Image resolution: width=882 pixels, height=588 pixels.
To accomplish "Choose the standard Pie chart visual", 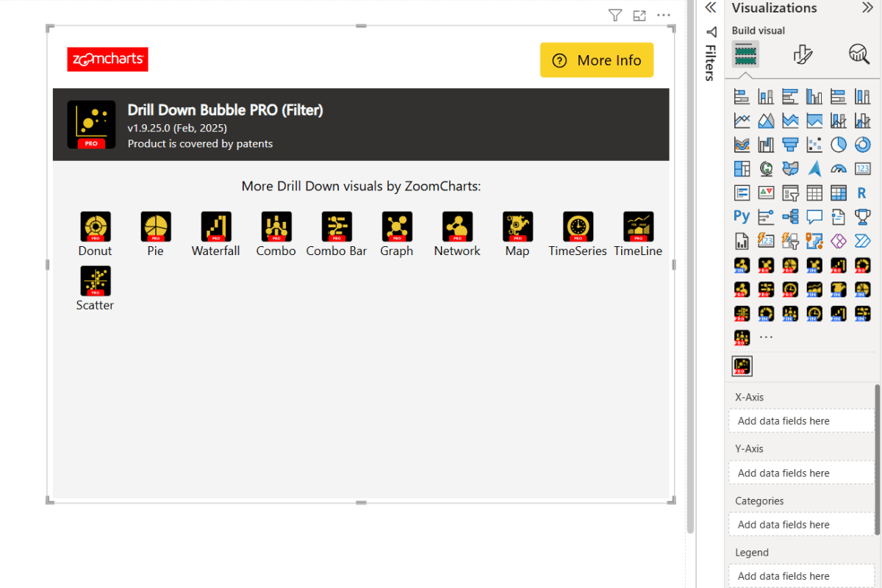I will click(x=839, y=145).
